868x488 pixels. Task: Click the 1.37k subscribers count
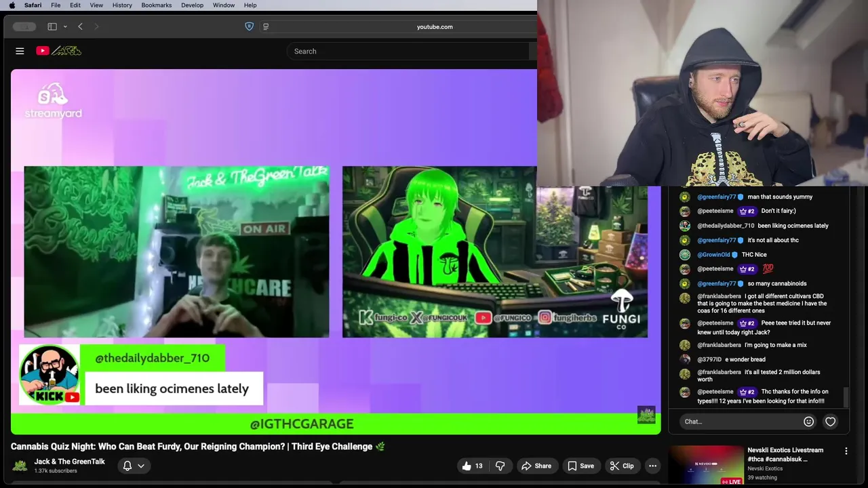point(56,471)
